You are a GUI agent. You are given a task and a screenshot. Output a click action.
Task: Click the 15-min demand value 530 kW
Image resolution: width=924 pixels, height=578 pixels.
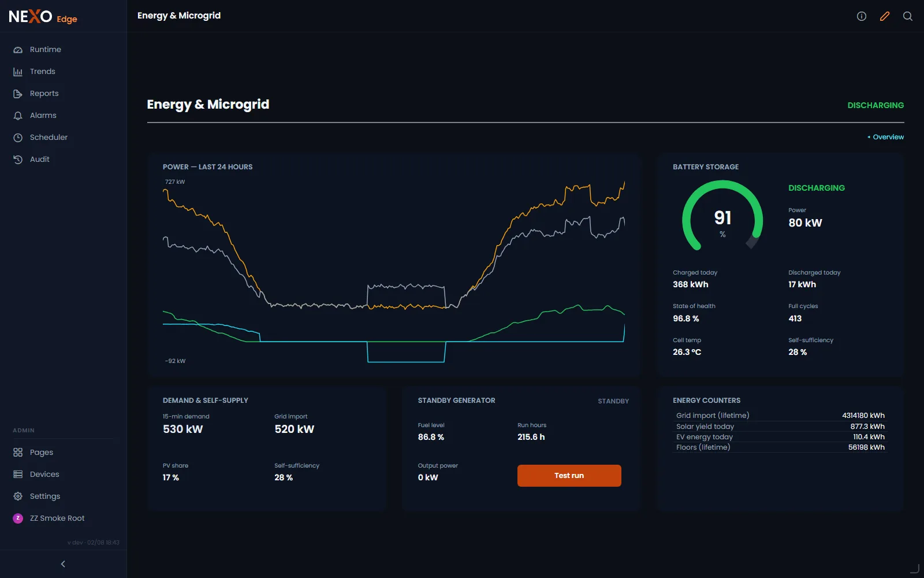click(x=183, y=429)
